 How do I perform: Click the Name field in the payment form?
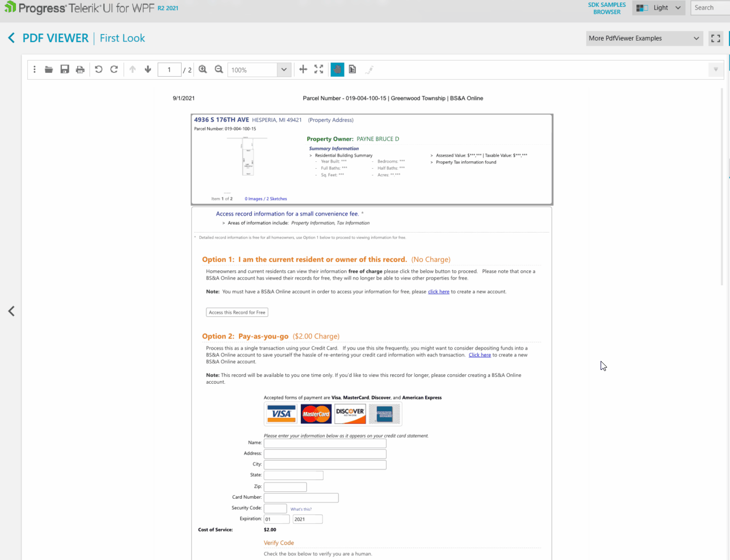325,443
